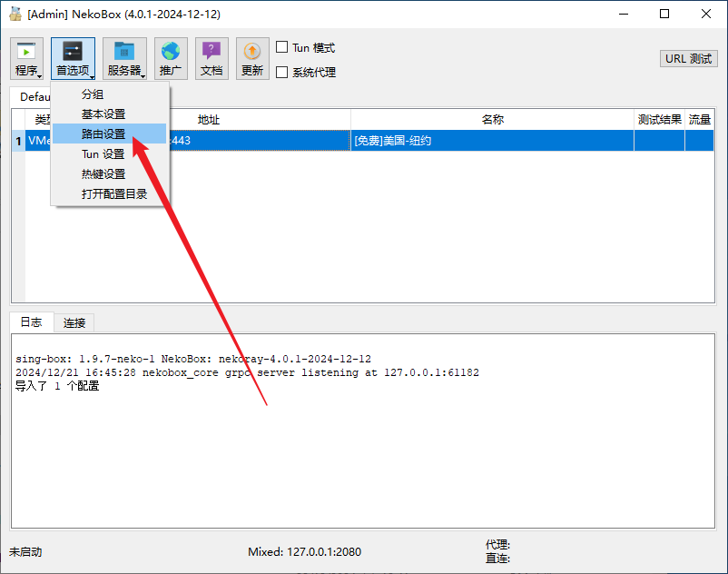Click the 未启动 status label

[25, 551]
